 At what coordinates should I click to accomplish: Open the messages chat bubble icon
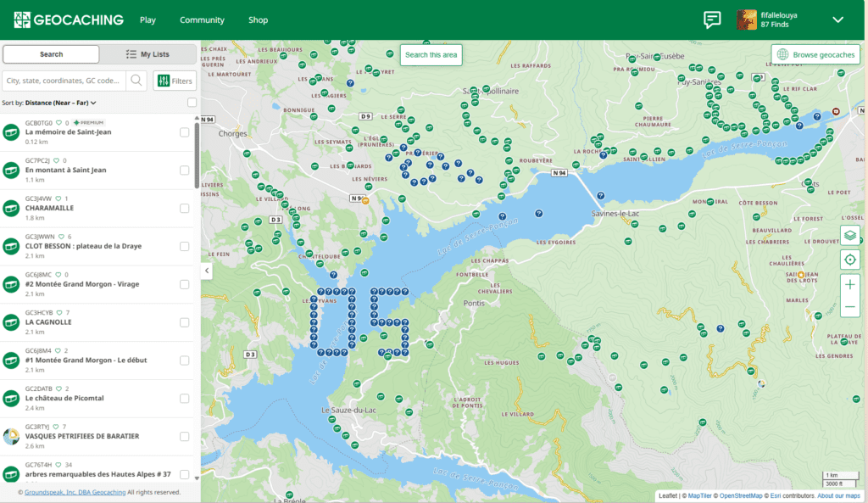[712, 20]
